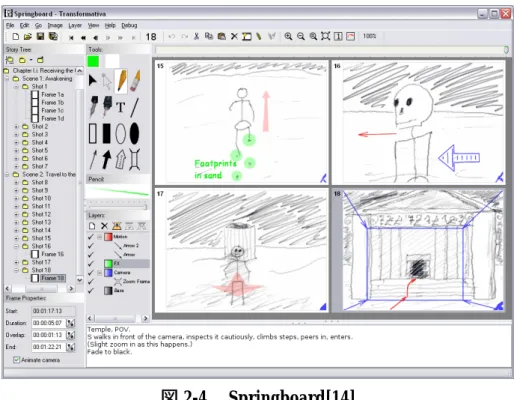Select the black arrow Select tool
The height and width of the screenshot is (400, 514).
[x=93, y=80]
